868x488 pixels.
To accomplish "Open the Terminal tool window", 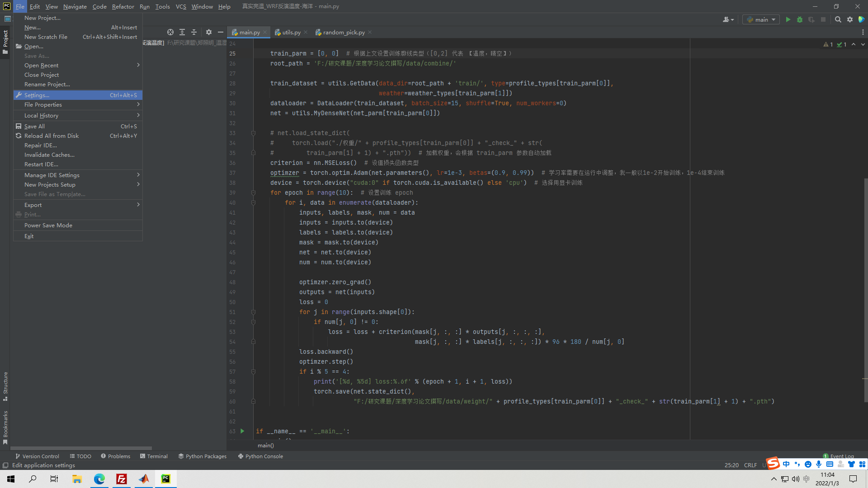I will 154,456.
